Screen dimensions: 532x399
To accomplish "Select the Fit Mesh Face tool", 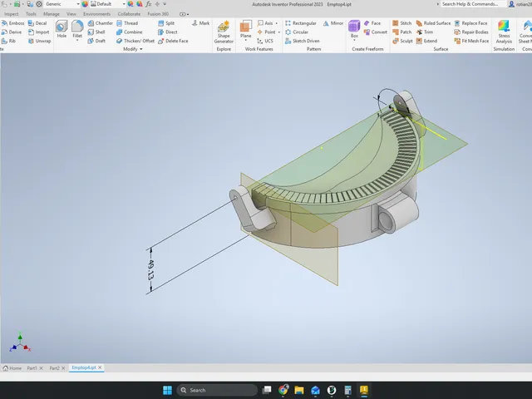I will 471,41.
